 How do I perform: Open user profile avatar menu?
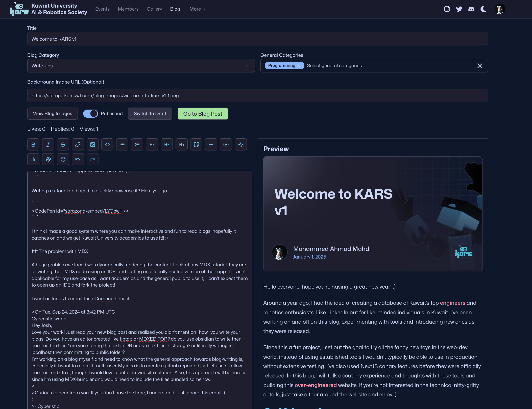pos(500,9)
